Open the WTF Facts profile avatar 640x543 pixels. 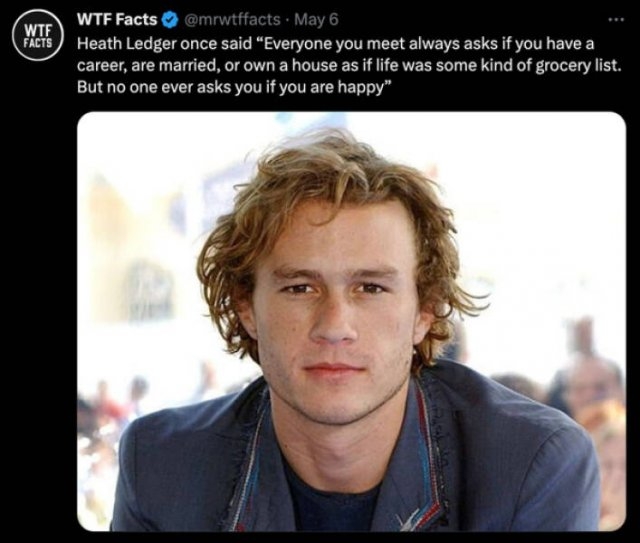tap(37, 35)
